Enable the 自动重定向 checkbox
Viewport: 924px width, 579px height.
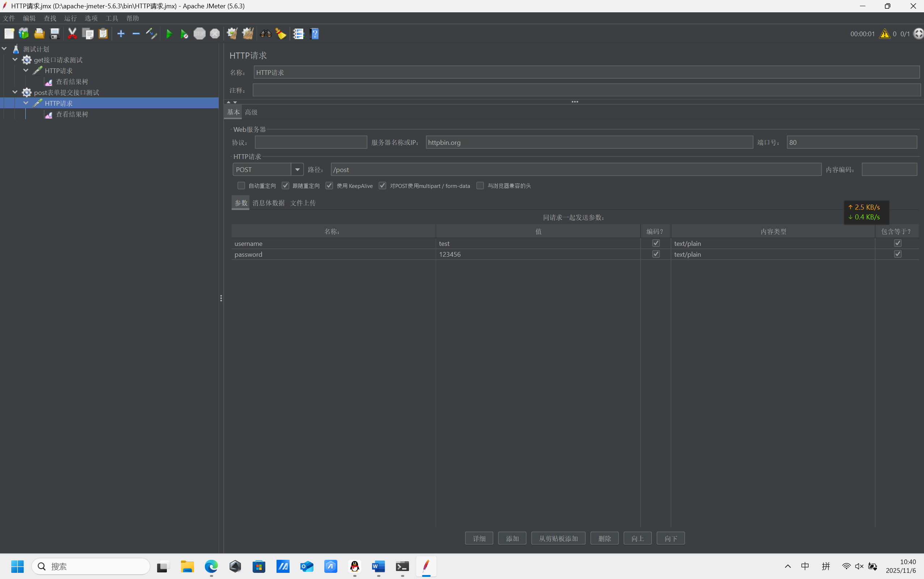coord(241,186)
